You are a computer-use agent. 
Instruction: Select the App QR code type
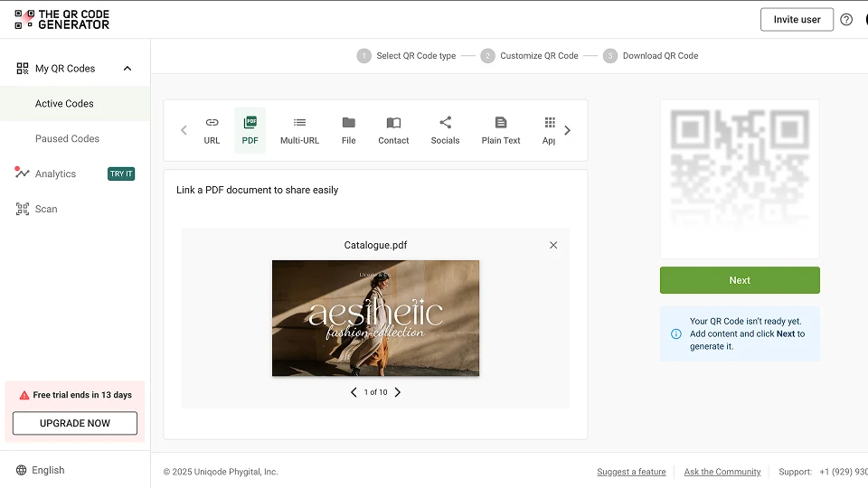[549, 130]
